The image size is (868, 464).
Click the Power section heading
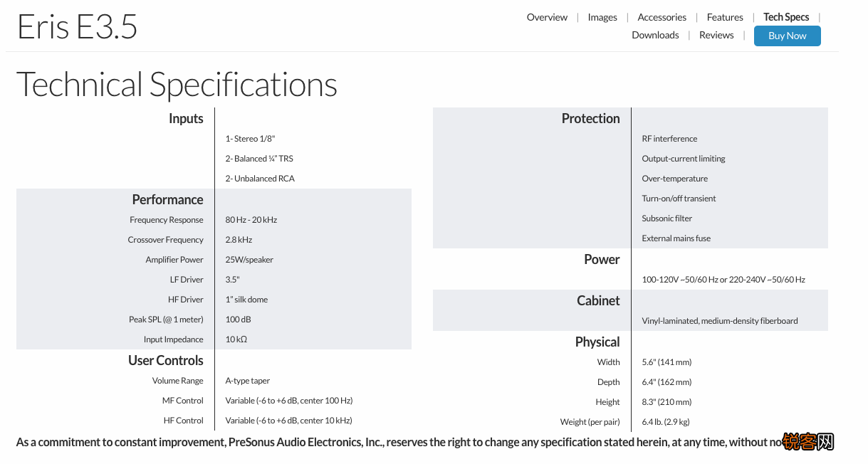(x=602, y=260)
